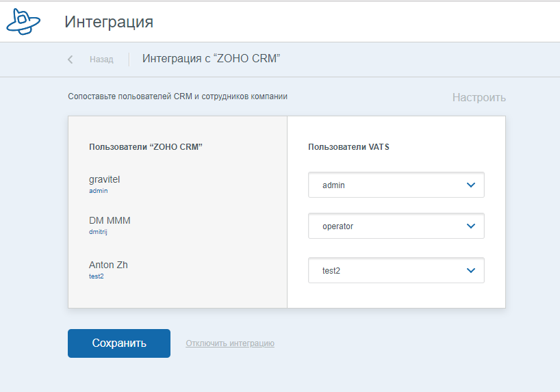Click the blue airplane logo icon

[x=23, y=22]
